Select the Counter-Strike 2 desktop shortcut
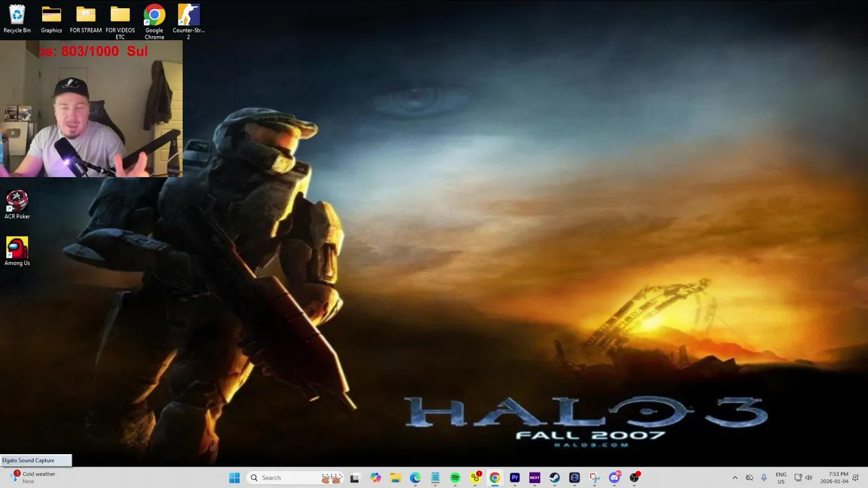 (x=189, y=22)
